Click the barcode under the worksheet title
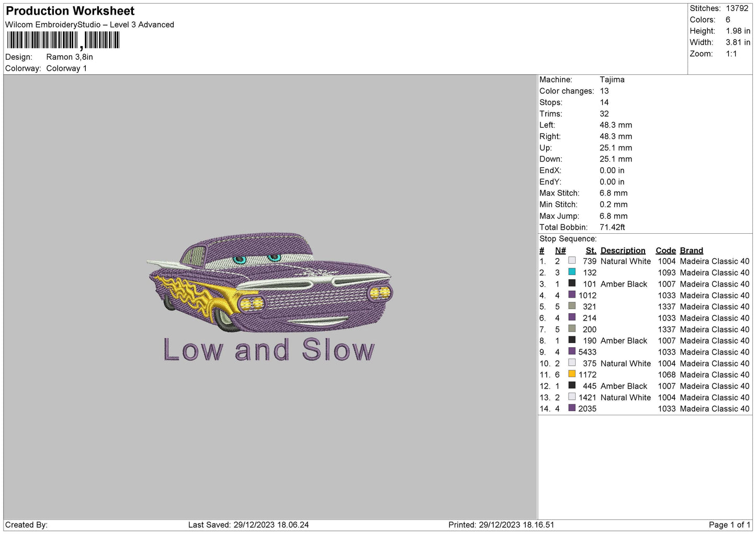This screenshot has height=534, width=756. pyautogui.click(x=63, y=40)
